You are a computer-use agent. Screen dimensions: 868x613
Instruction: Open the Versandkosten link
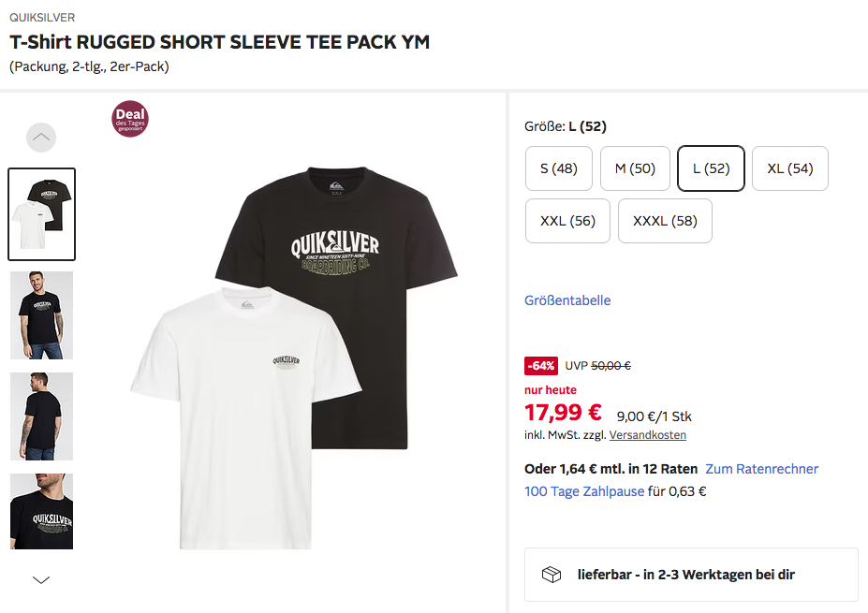(648, 435)
